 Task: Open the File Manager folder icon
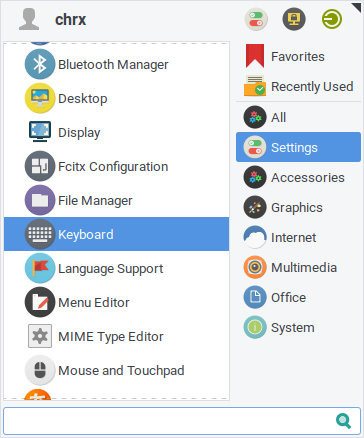click(40, 200)
